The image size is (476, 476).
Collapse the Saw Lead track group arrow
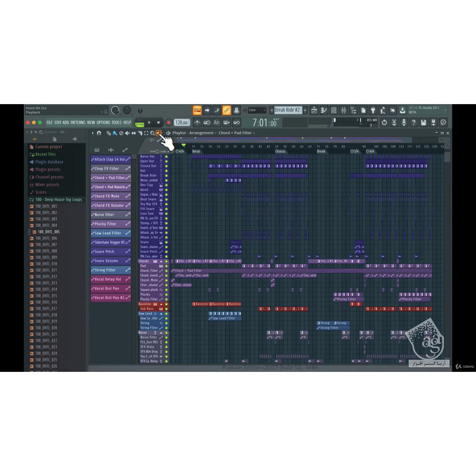(x=161, y=314)
